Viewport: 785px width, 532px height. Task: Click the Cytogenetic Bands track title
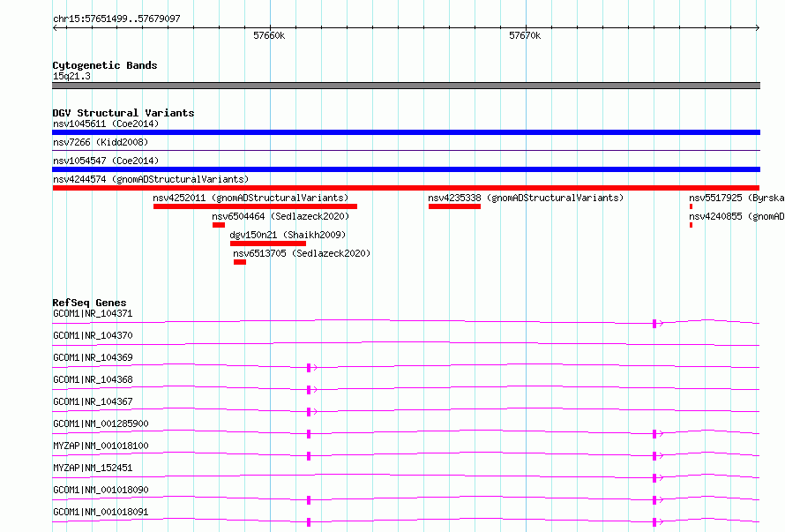[x=105, y=65]
